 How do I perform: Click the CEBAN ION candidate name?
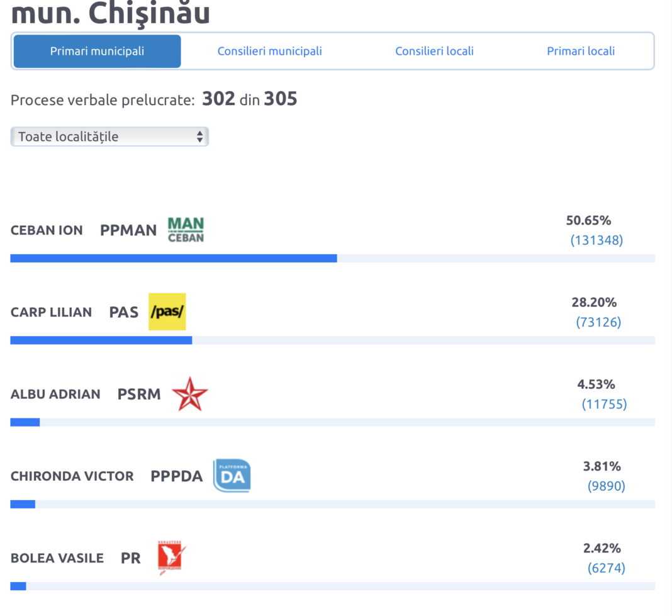click(47, 230)
